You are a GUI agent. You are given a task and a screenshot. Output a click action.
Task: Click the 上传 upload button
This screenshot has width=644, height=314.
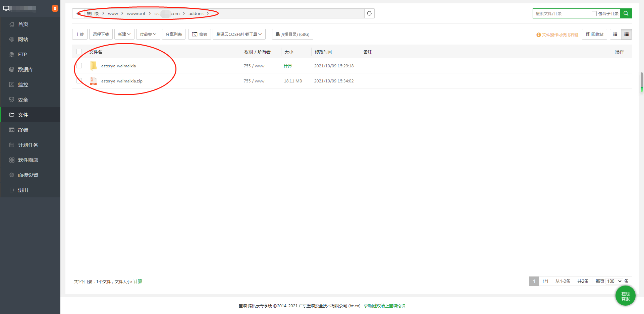80,34
